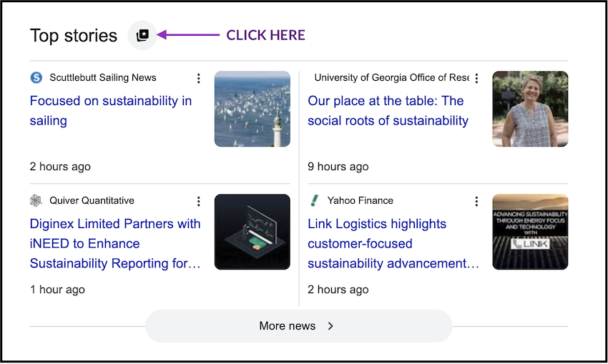
Task: Click the dark isometric chart thumbnail
Action: coord(252,232)
